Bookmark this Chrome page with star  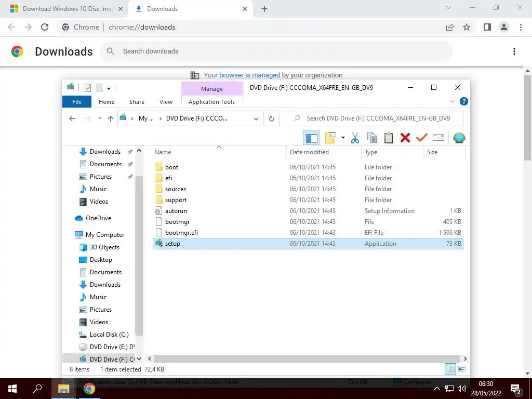[x=467, y=27]
